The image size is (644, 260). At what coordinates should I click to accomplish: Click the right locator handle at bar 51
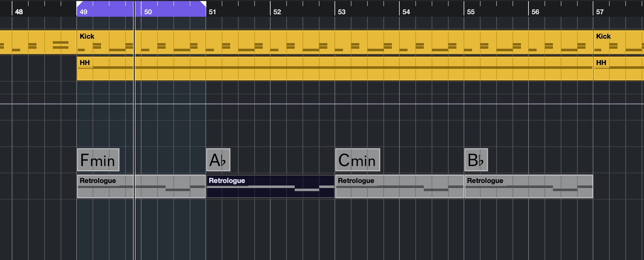203,4
